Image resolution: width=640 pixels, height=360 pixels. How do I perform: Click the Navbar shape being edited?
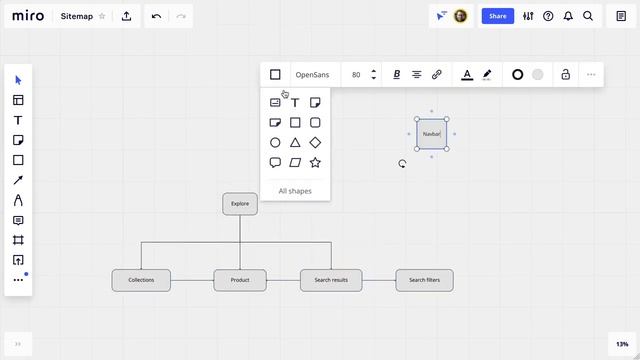click(x=431, y=134)
